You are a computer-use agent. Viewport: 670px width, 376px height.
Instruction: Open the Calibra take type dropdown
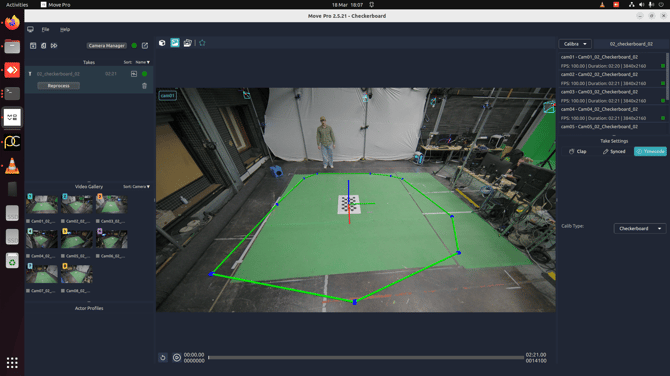575,44
